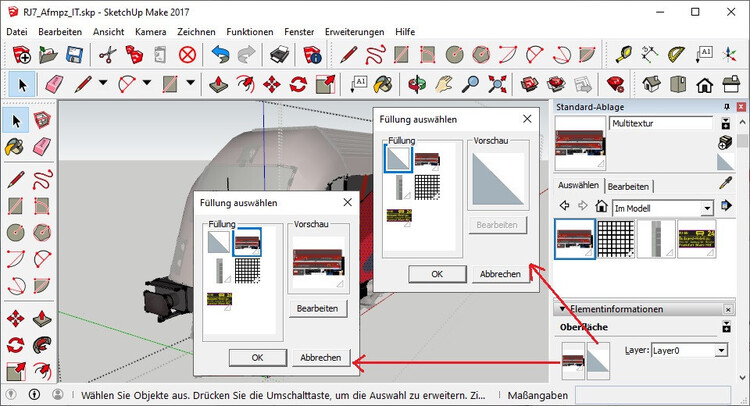Image resolution: width=750 pixels, height=406 pixels.
Task: Select the Pan hand tool
Action: [444, 85]
